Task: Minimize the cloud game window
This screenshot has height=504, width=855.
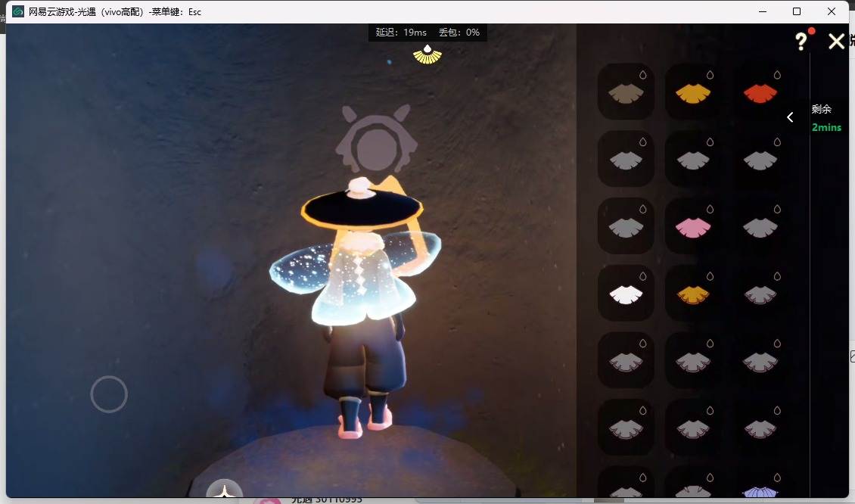Action: click(763, 11)
